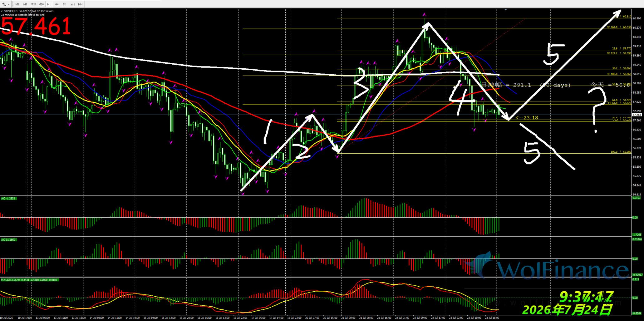Click the FE 161.8 Fibonacci level label
Screen dimensions: 644x321
pyautogui.click(x=619, y=27)
